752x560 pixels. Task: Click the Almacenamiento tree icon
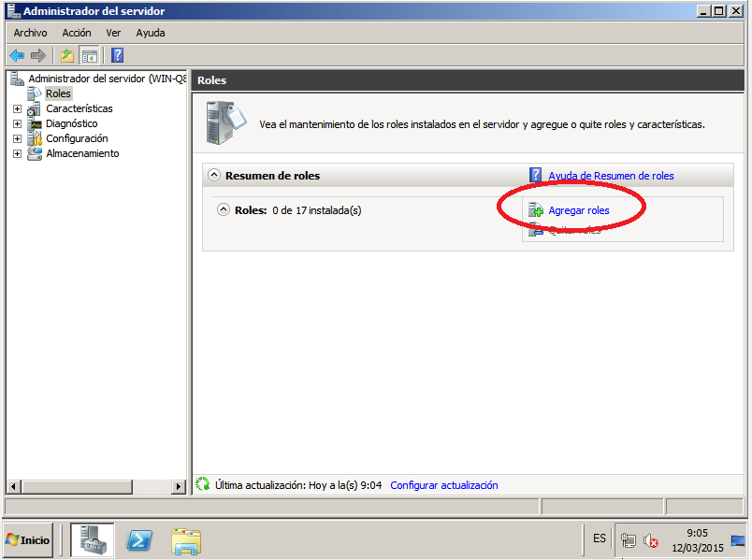(x=35, y=153)
